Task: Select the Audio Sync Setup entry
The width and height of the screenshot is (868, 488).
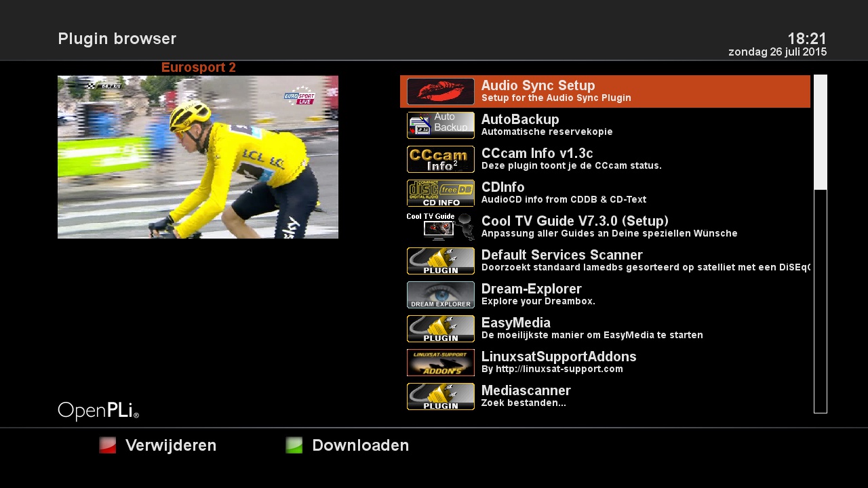Action: (605, 91)
